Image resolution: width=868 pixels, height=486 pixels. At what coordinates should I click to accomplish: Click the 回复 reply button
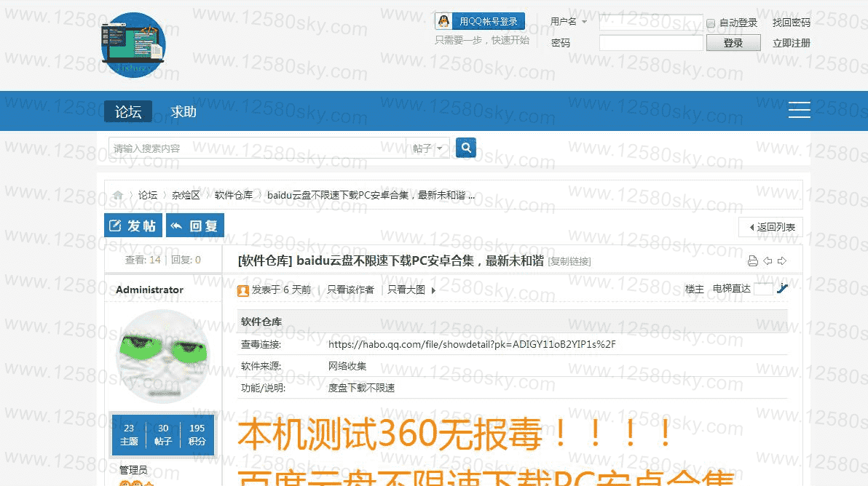coord(195,225)
